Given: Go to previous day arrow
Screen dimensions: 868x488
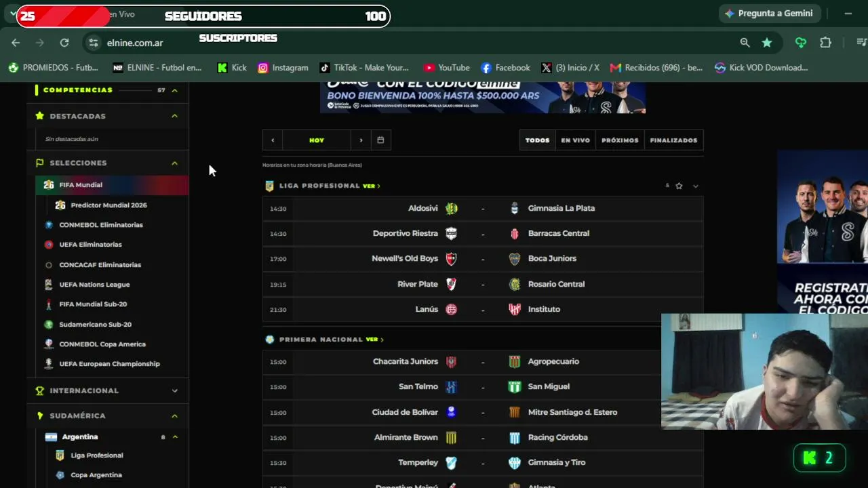Looking at the screenshot, I should point(273,140).
